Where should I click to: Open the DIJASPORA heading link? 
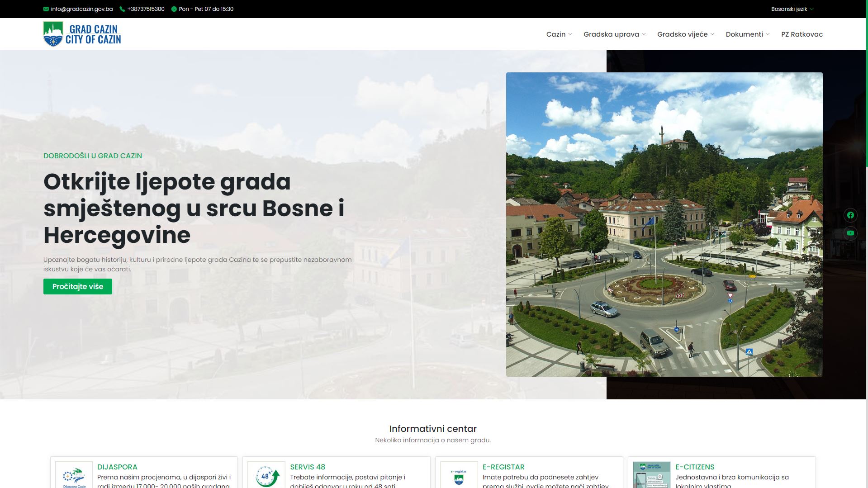(x=117, y=467)
